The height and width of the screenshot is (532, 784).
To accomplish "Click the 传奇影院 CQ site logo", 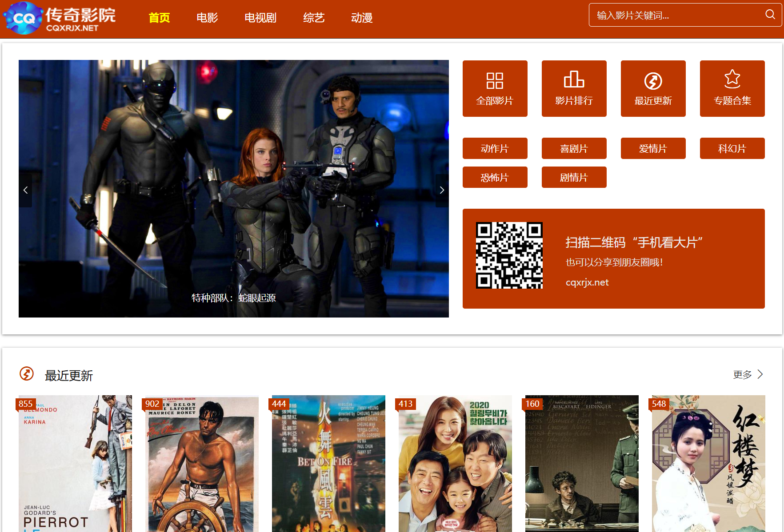I will pyautogui.click(x=60, y=18).
